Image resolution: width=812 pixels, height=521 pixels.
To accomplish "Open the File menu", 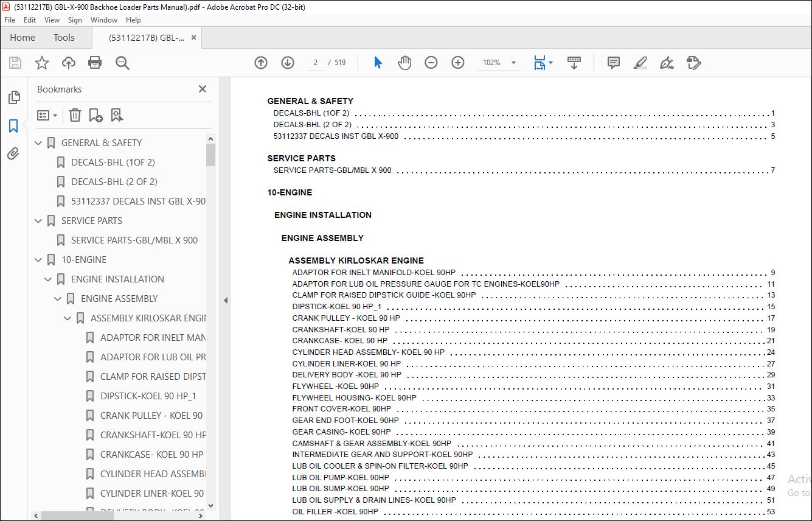I will (x=10, y=20).
